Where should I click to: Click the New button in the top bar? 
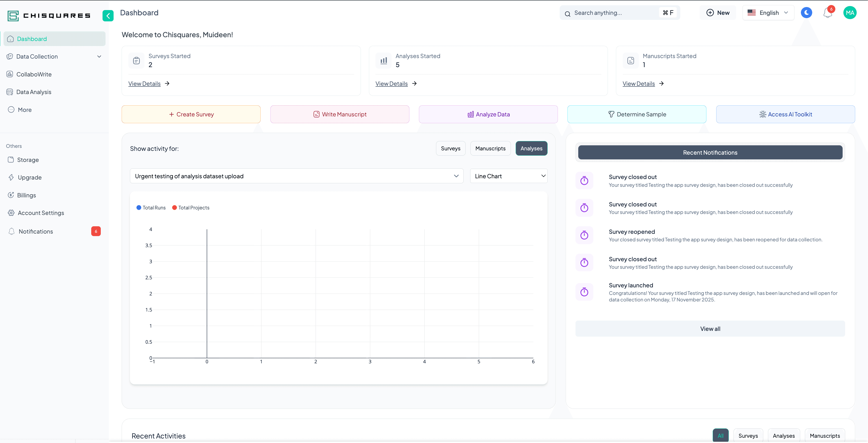[x=718, y=13]
